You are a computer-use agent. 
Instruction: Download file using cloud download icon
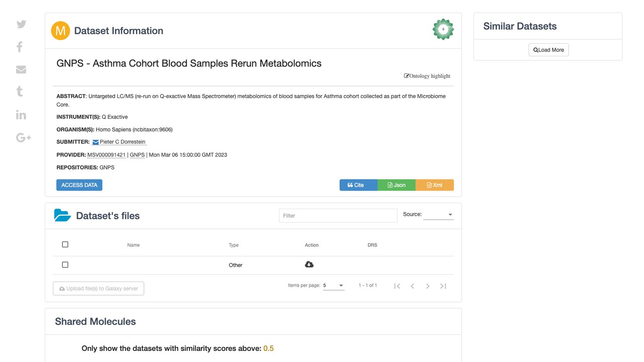tap(309, 264)
